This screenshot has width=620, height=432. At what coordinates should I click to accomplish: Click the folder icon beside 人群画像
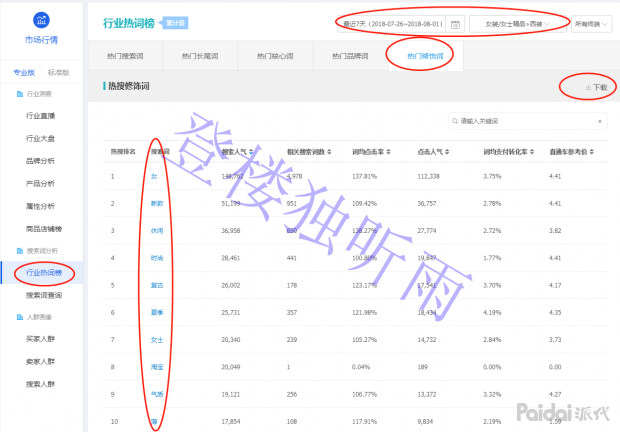(19, 317)
